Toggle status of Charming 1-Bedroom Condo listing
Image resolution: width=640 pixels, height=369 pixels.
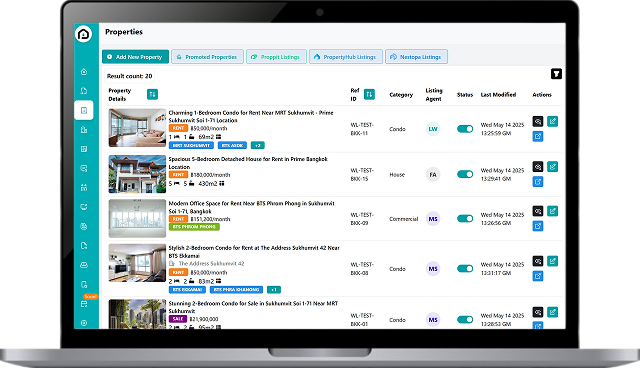tap(465, 129)
